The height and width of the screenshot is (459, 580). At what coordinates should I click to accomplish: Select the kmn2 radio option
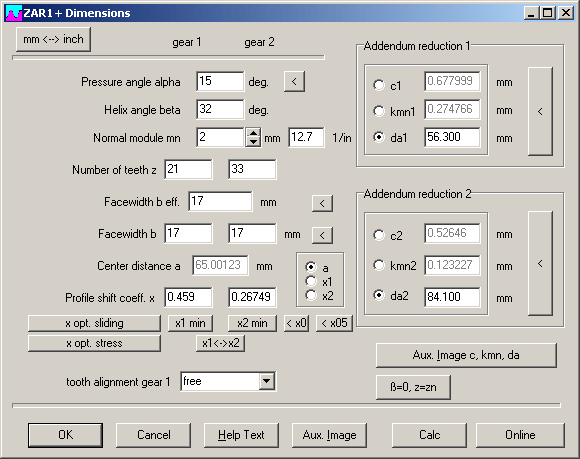pos(379,265)
